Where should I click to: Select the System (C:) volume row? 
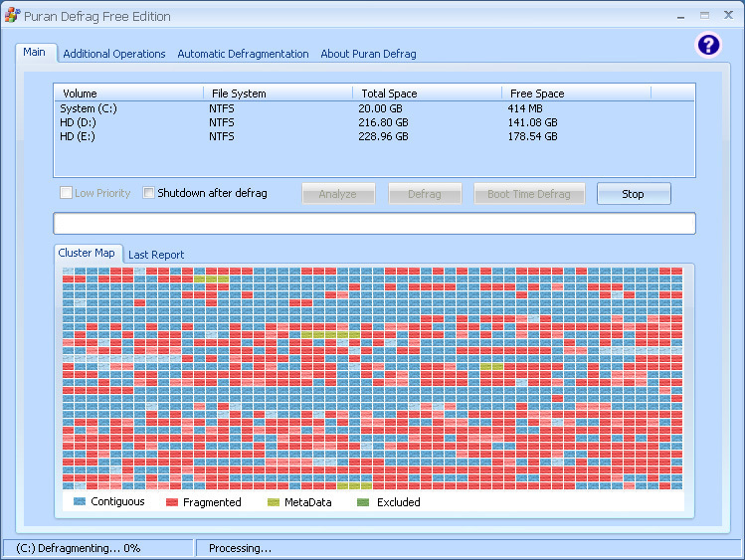pyautogui.click(x=374, y=108)
